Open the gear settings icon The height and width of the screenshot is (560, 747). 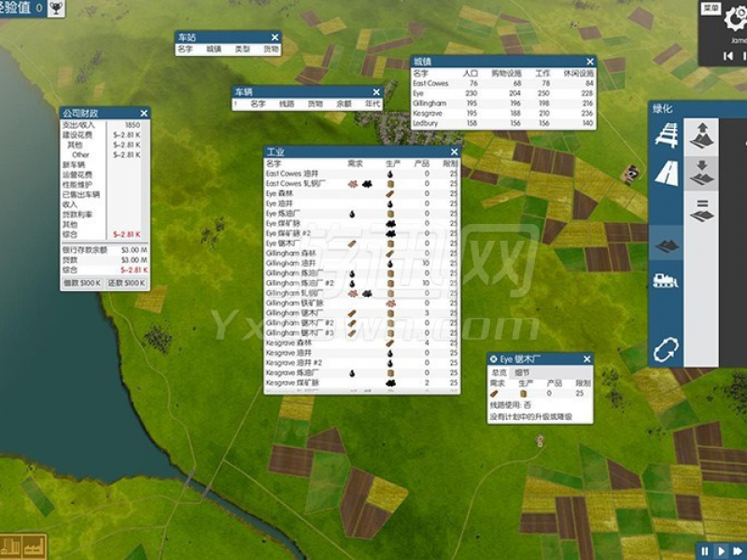pyautogui.click(x=736, y=19)
